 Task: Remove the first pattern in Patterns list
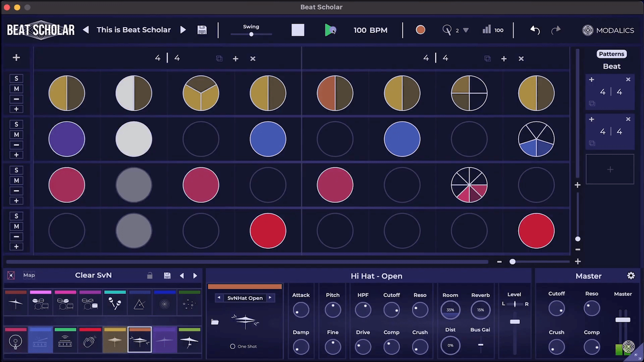point(628,79)
